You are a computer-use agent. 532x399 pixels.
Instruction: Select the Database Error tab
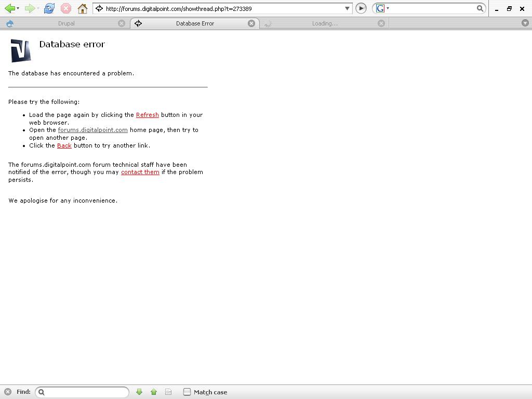[x=195, y=23]
